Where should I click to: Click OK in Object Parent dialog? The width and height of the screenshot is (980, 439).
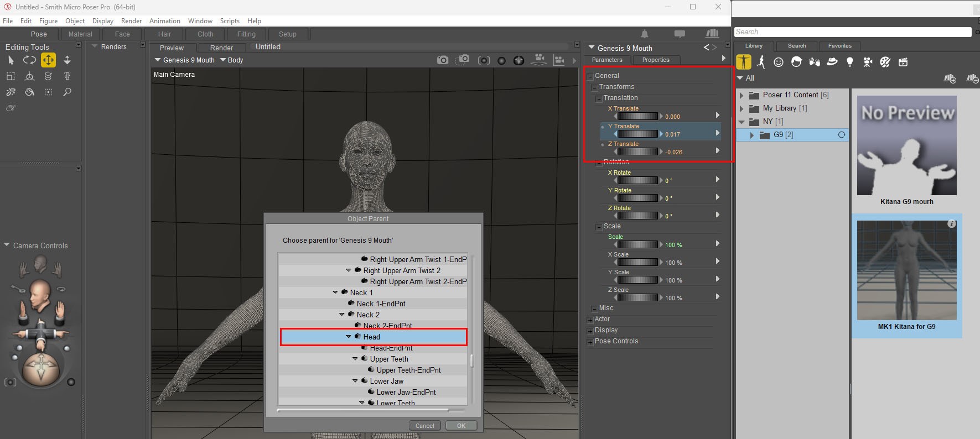pyautogui.click(x=461, y=426)
